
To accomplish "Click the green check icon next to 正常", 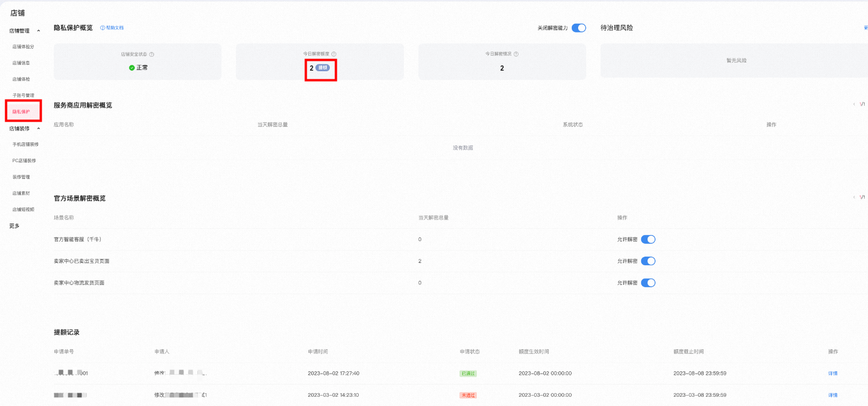I will [132, 68].
